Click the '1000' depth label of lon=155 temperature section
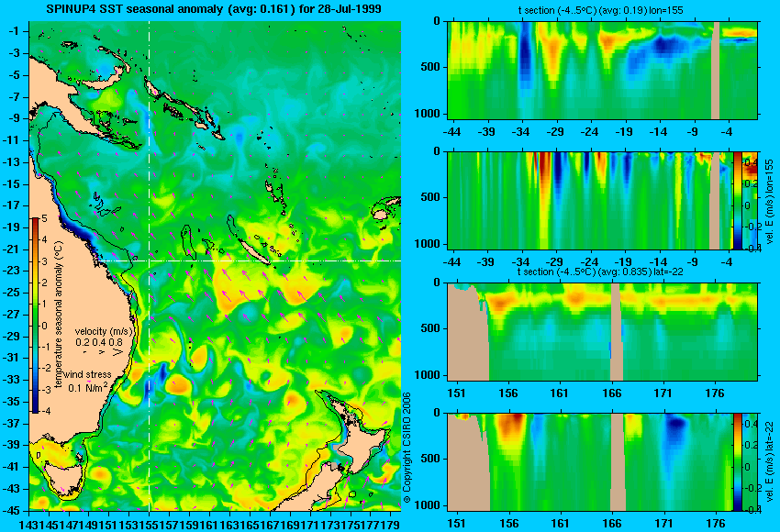 coord(427,114)
